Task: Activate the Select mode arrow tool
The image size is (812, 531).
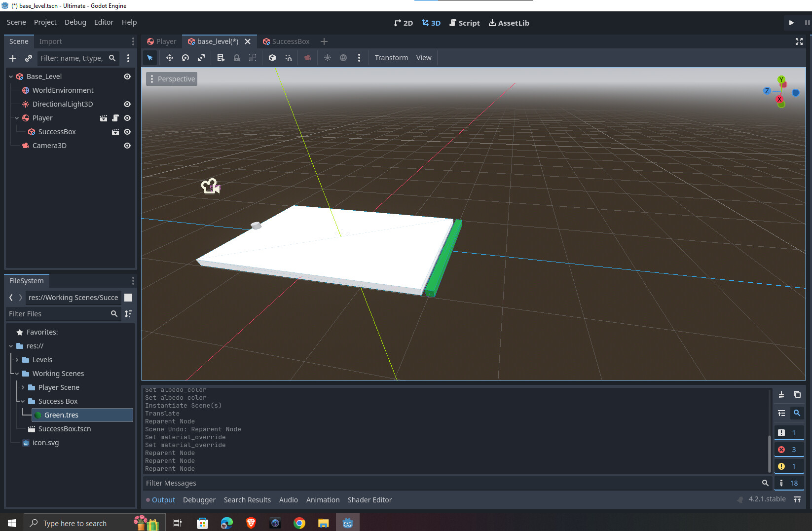Action: pos(150,58)
